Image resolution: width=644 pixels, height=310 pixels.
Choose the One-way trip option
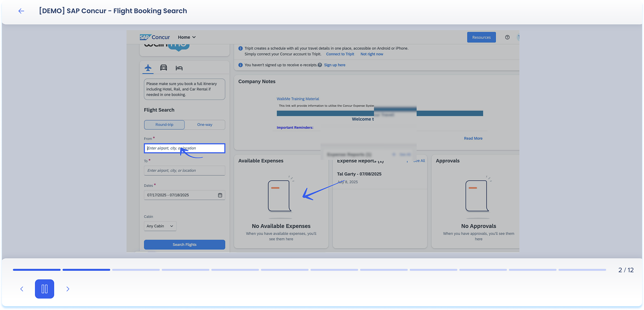205,124
